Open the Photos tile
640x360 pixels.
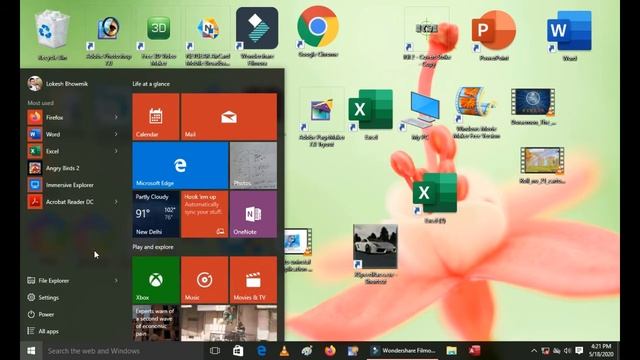tap(253, 165)
